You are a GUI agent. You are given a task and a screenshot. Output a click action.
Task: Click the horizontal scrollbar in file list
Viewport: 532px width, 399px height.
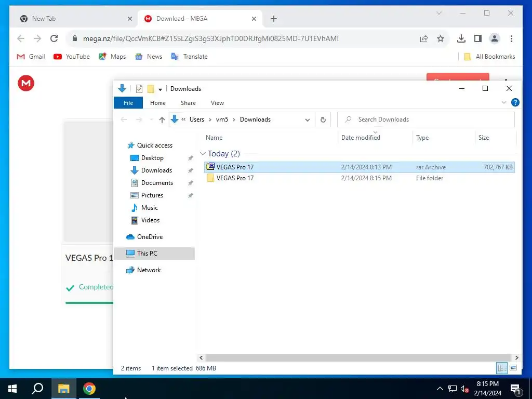tap(358, 357)
